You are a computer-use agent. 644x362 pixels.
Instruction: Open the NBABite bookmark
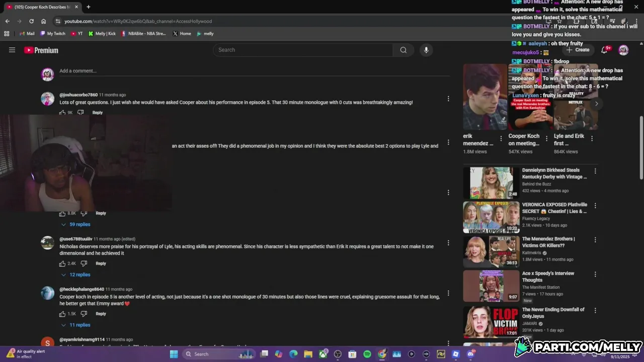click(x=143, y=34)
